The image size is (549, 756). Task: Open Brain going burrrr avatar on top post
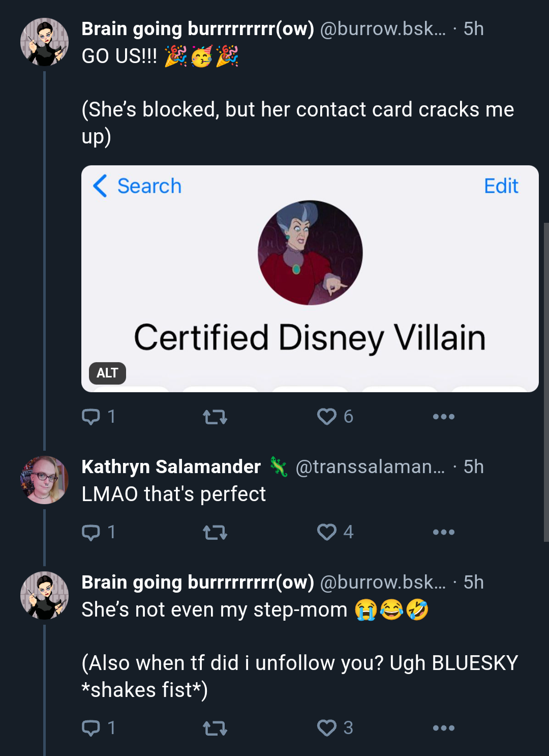[x=44, y=42]
